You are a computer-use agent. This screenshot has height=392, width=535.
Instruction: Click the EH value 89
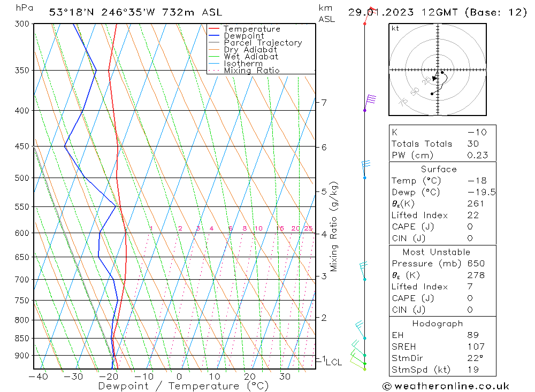(x=473, y=335)
